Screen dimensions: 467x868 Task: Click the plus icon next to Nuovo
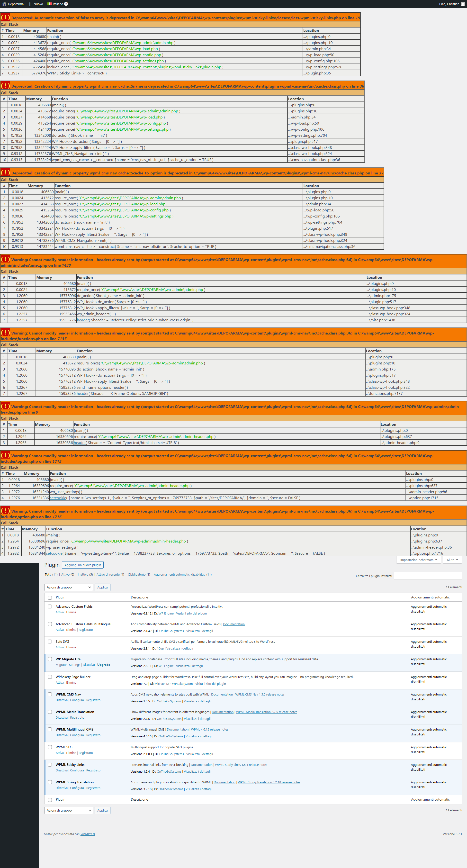30,4
